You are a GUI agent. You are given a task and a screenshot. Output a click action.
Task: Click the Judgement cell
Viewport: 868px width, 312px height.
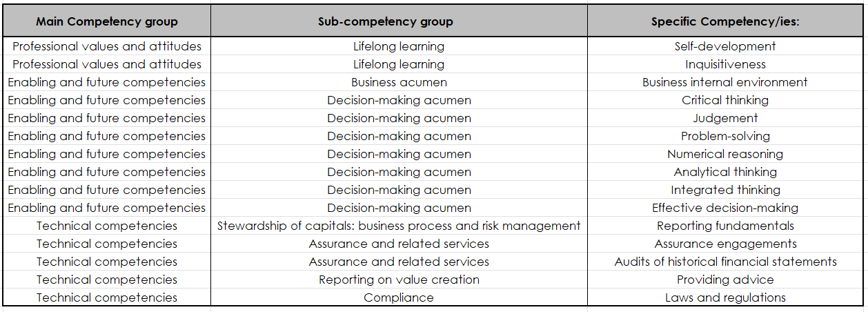point(725,118)
